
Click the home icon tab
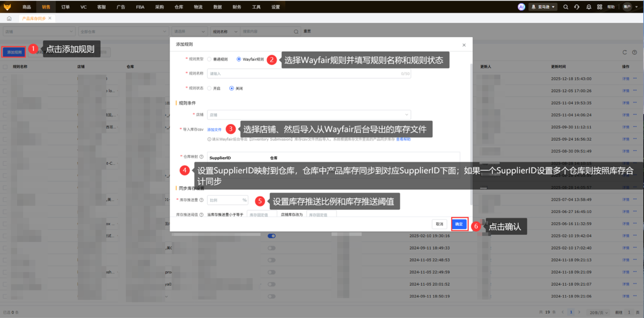pyautogui.click(x=9, y=19)
